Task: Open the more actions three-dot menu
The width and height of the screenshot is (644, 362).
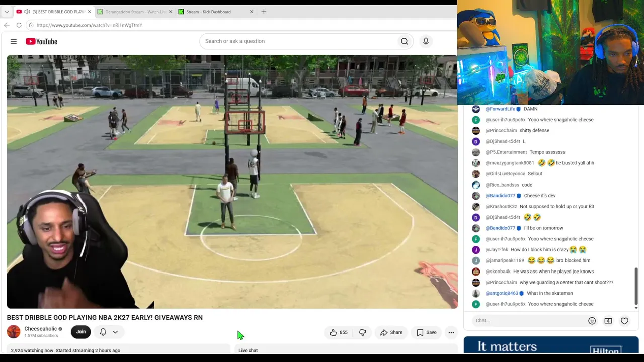Action: (x=451, y=332)
